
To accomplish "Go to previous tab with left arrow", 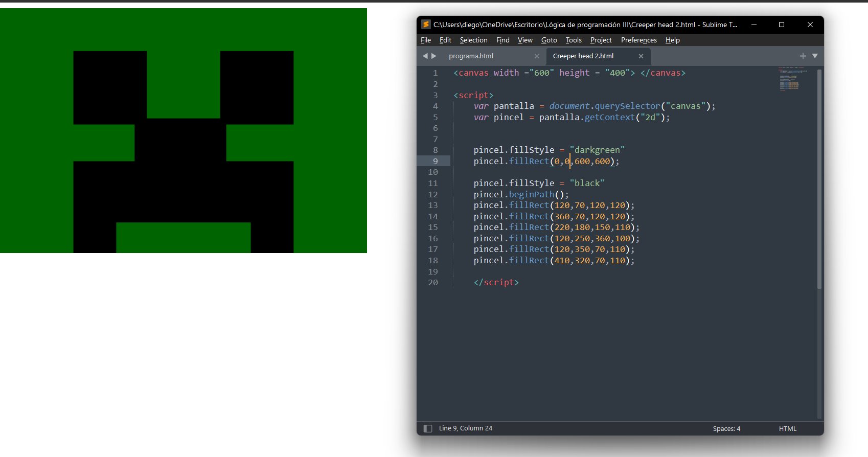I will [x=425, y=56].
